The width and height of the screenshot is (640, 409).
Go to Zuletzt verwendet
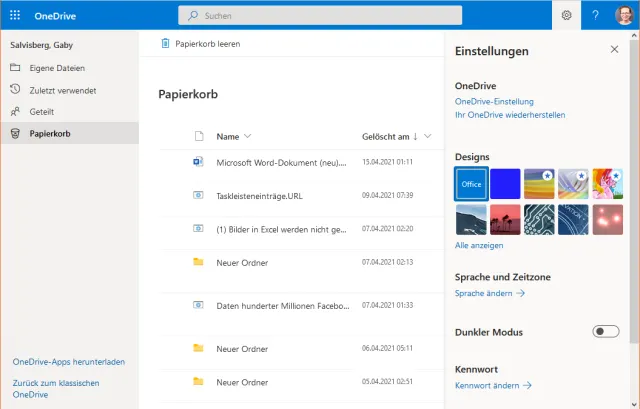(61, 90)
